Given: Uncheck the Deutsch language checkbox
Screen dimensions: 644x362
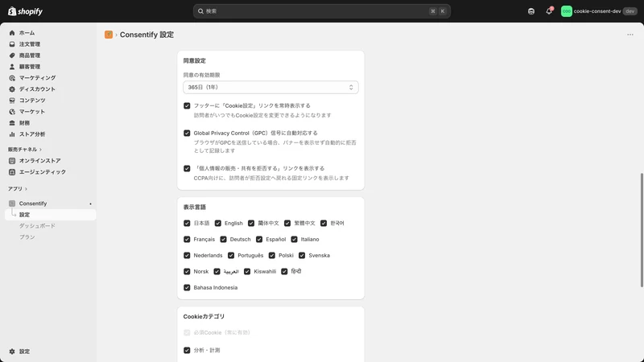Looking at the screenshot, I should (223, 239).
